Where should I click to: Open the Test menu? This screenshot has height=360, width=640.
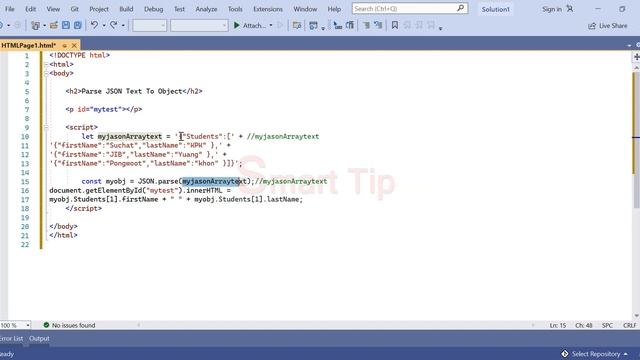pos(179,9)
